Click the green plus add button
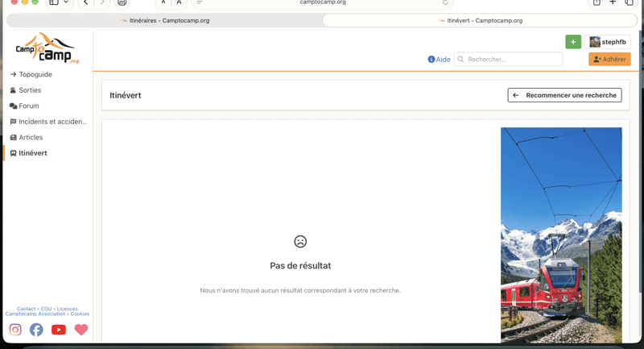644x349 pixels. 573,42
